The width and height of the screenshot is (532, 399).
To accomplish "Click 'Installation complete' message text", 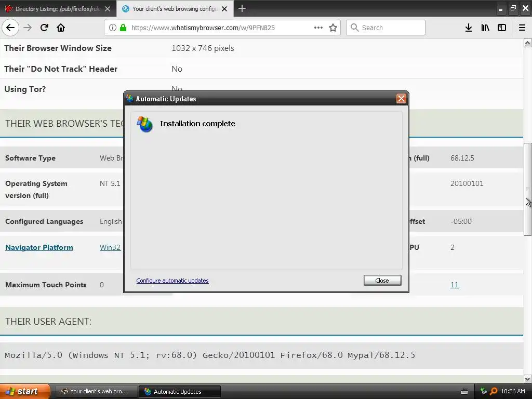I will click(x=197, y=124).
